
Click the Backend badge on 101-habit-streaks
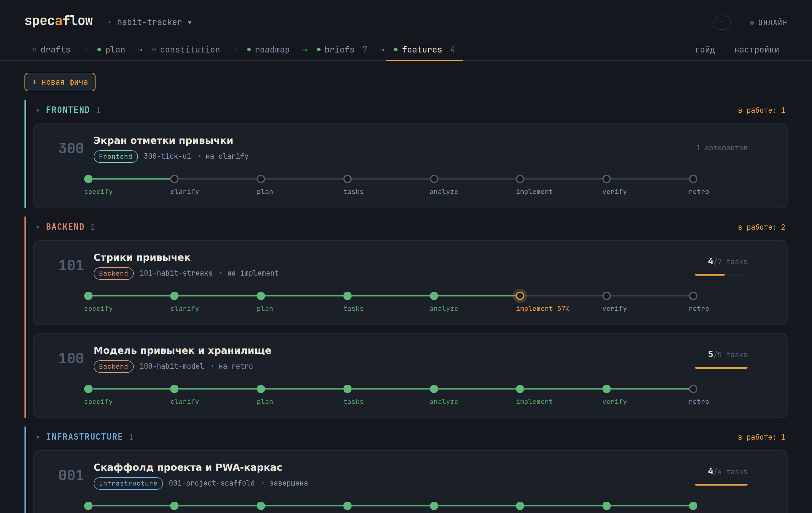[113, 273]
